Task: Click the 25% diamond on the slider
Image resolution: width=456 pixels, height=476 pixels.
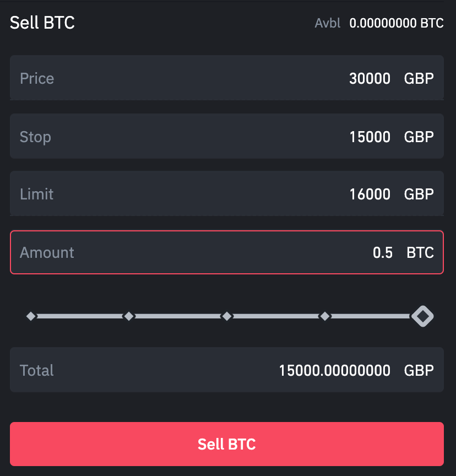Action: 129,316
